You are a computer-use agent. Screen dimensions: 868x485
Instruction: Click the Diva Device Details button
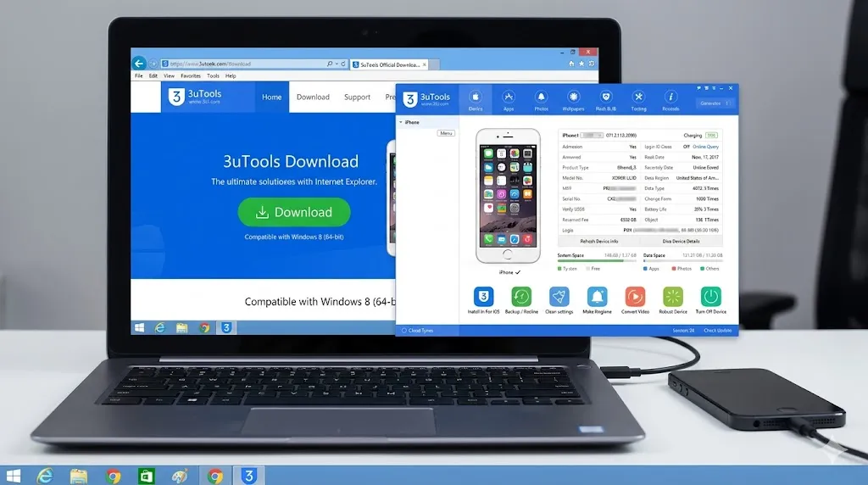pyautogui.click(x=681, y=242)
